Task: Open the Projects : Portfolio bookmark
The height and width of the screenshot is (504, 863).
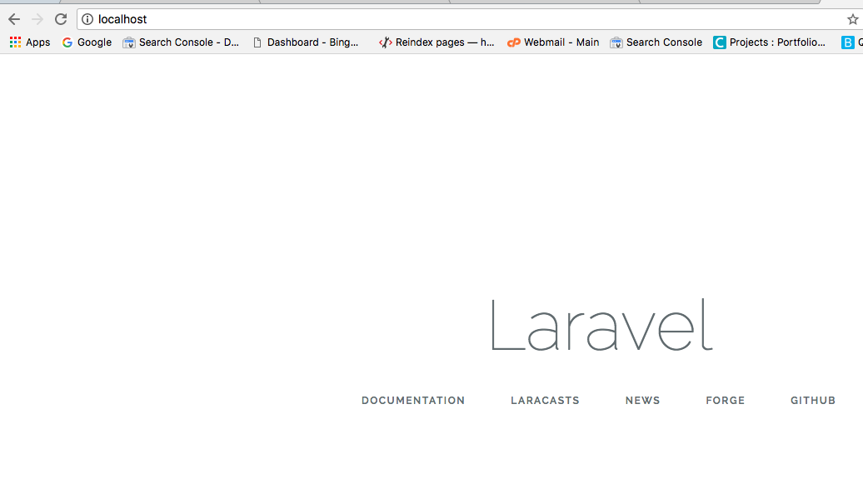Action: point(770,42)
